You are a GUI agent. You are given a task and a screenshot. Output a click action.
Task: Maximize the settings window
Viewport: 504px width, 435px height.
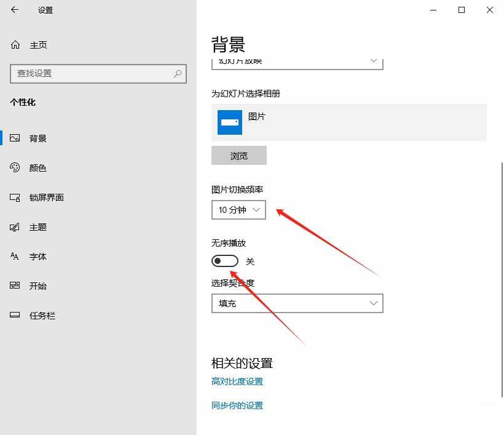[462, 10]
